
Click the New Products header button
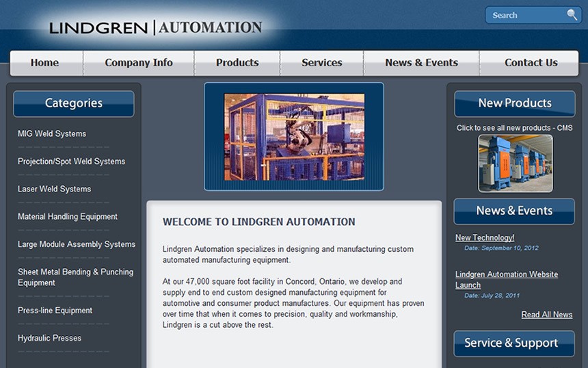coord(514,103)
